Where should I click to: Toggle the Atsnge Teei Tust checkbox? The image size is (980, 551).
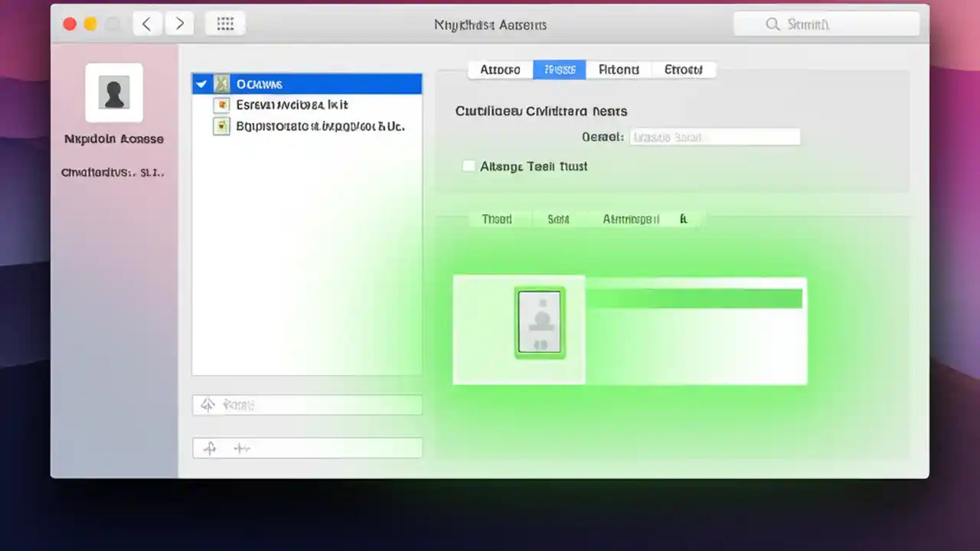pos(469,165)
